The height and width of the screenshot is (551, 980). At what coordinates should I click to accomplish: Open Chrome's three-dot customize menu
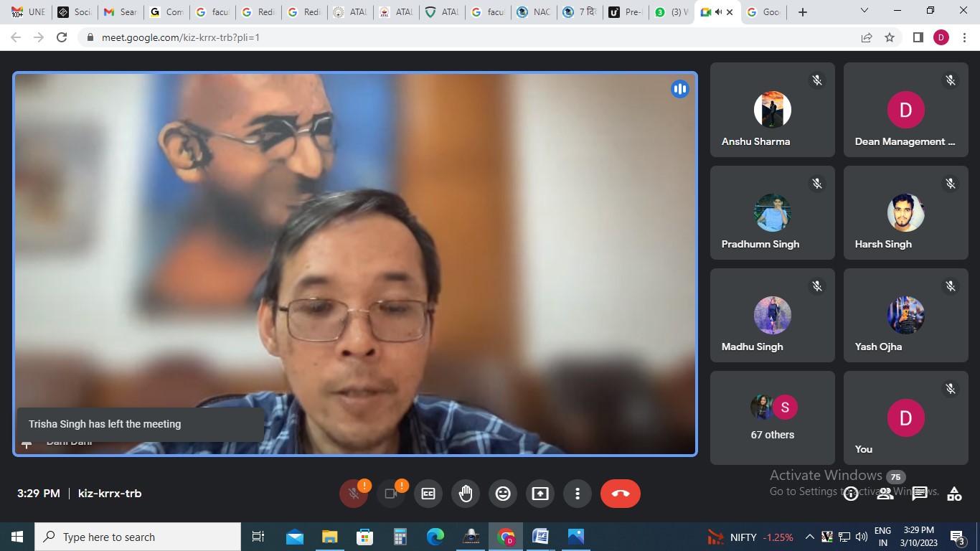[965, 37]
